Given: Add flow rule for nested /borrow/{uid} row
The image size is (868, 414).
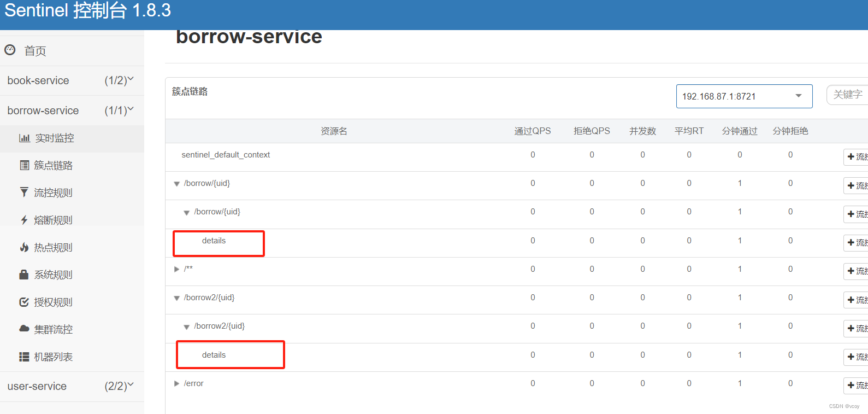Looking at the screenshot, I should pos(856,214).
